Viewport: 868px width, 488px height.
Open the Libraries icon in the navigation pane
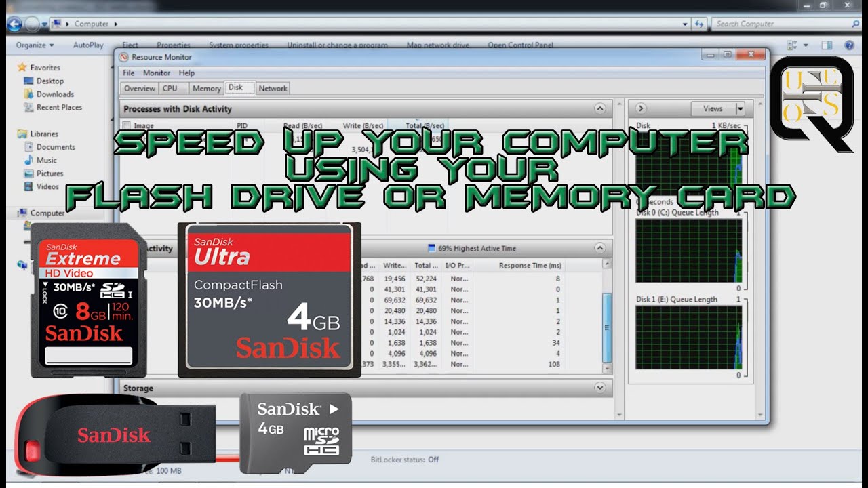[x=22, y=134]
